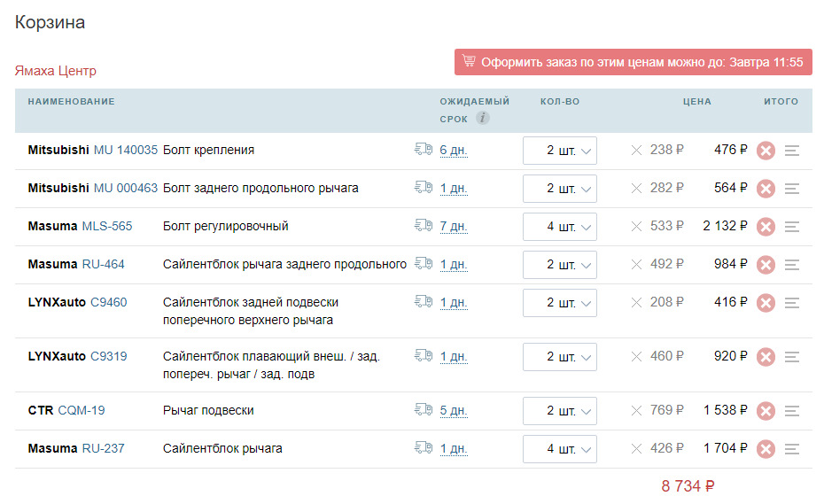Click 1 дн. delivery term for MU 000463
Viewport: 824px width, 504px height.
454,188
